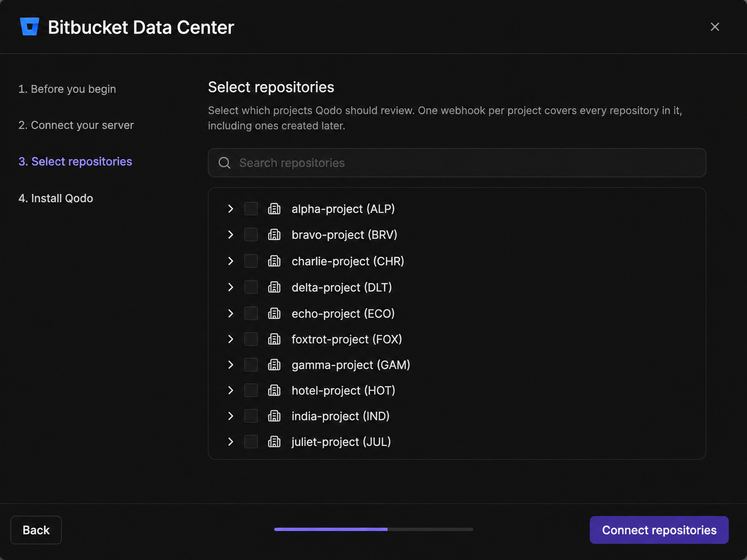
Task: Check the hotel-project (HOT) checkbox
Action: (251, 390)
